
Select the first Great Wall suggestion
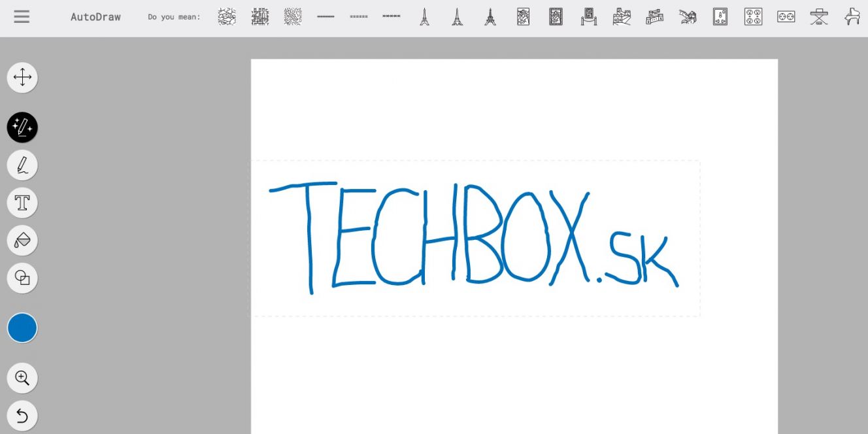[622, 16]
